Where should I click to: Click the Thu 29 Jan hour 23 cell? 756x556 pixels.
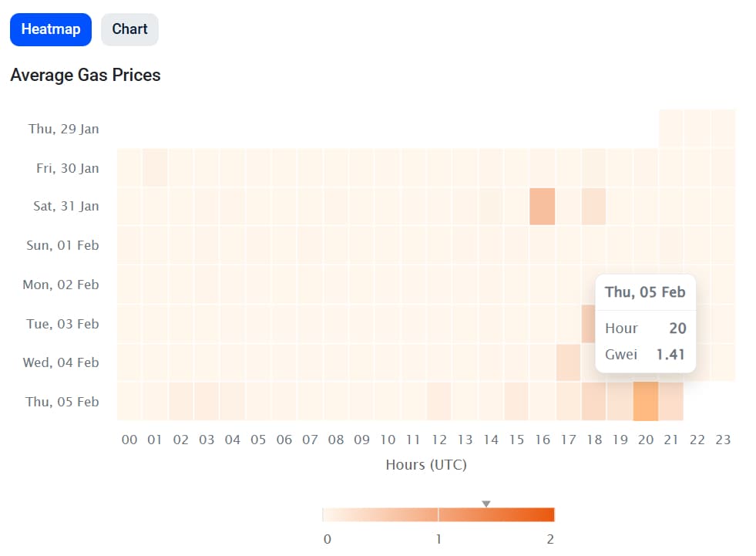pyautogui.click(x=723, y=128)
